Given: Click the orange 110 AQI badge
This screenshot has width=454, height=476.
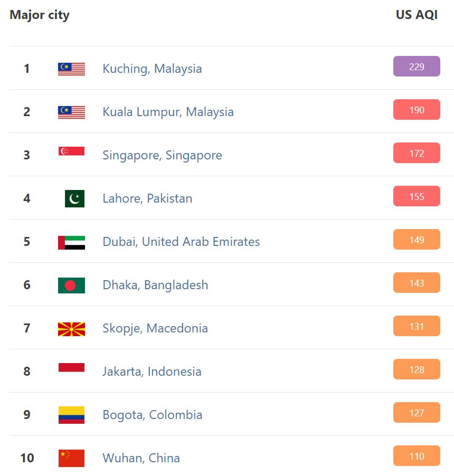Looking at the screenshot, I should [417, 456].
